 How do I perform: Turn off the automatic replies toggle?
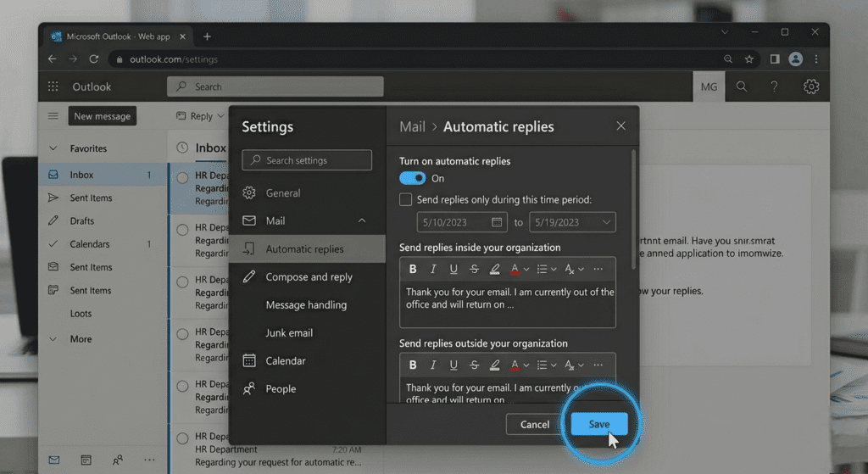pyautogui.click(x=413, y=178)
